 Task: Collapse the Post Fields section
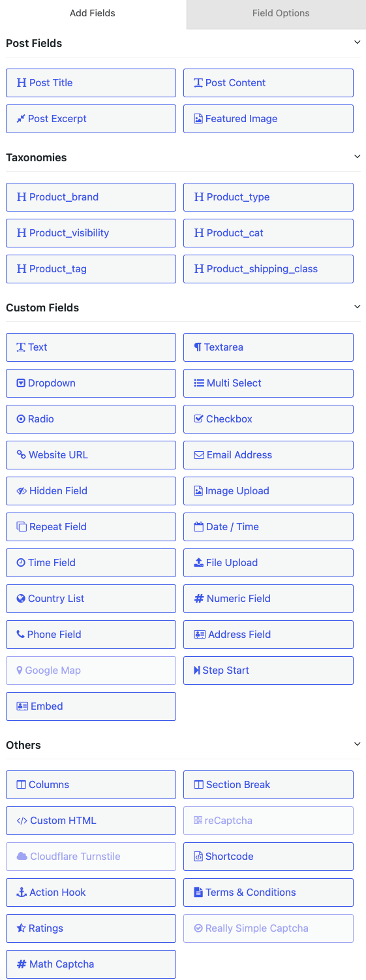(357, 42)
